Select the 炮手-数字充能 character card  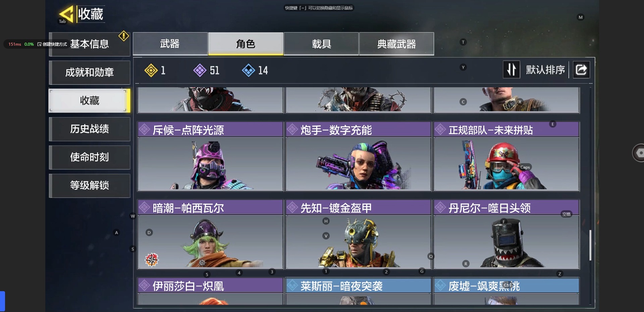click(358, 157)
